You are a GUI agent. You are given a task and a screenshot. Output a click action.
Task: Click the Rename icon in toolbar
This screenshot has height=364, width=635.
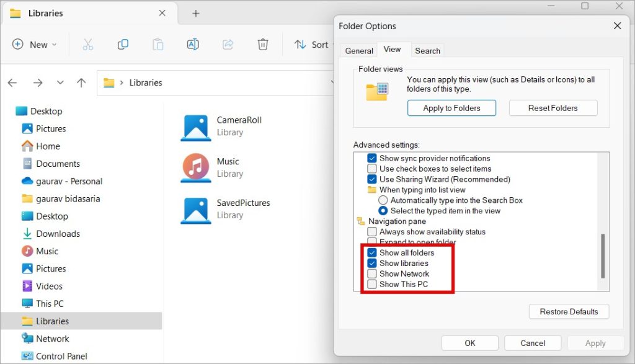click(193, 45)
